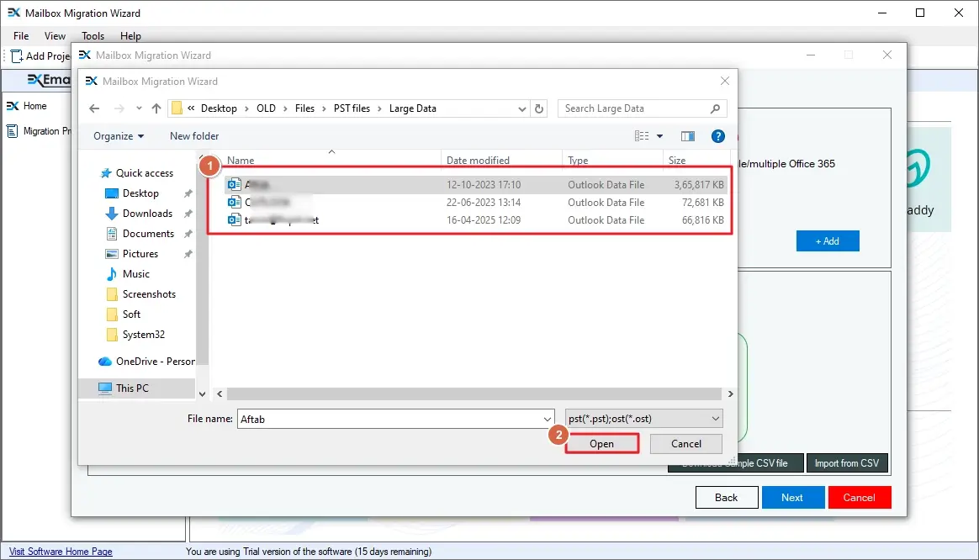The image size is (979, 560).
Task: Open the View menu
Action: pos(55,35)
